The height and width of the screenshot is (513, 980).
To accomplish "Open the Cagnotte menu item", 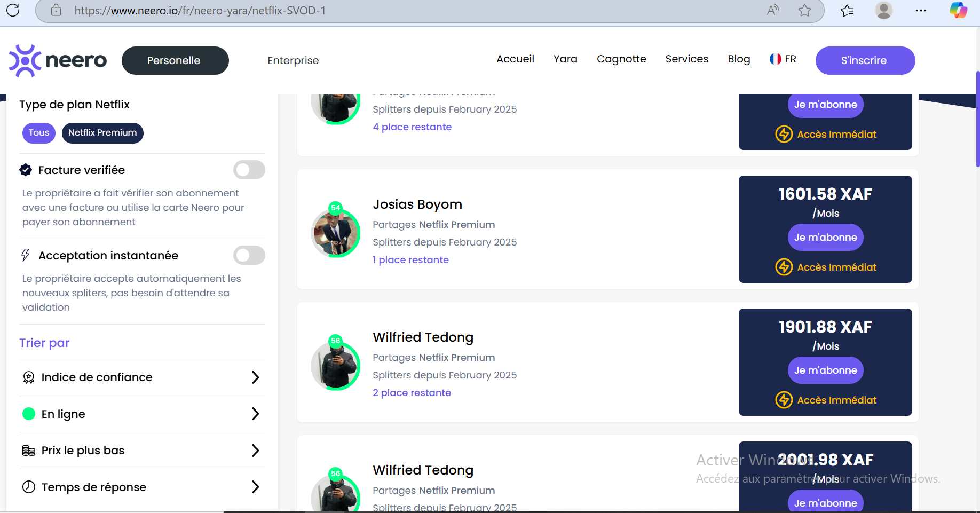I will pyautogui.click(x=621, y=59).
